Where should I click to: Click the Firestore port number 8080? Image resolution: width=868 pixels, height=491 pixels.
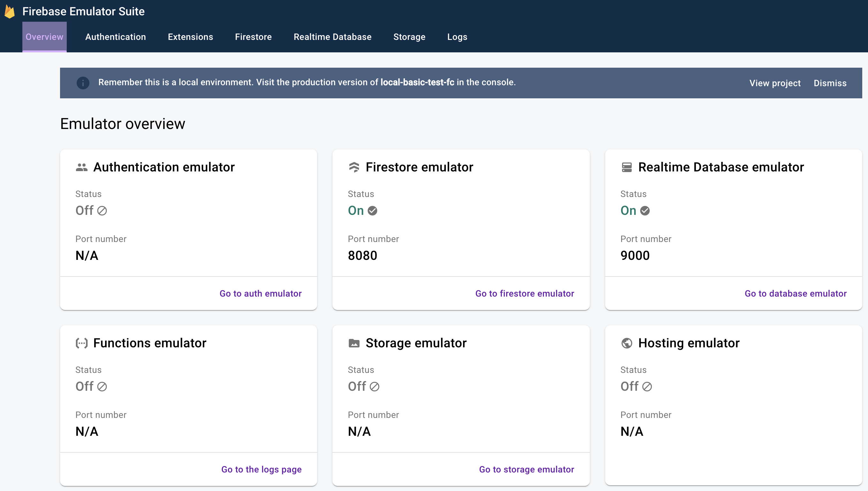(x=362, y=256)
